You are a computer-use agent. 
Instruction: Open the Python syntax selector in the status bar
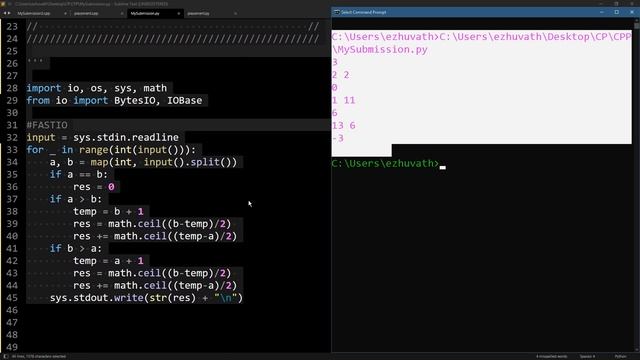pyautogui.click(x=620, y=356)
